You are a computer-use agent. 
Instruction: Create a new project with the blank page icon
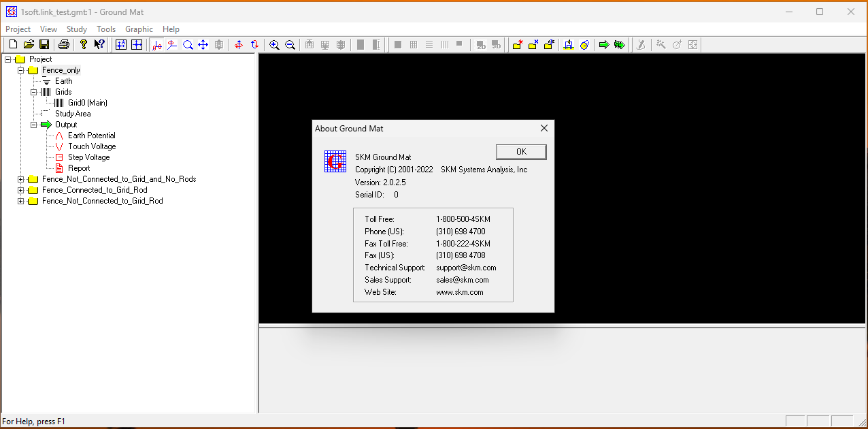coord(13,45)
